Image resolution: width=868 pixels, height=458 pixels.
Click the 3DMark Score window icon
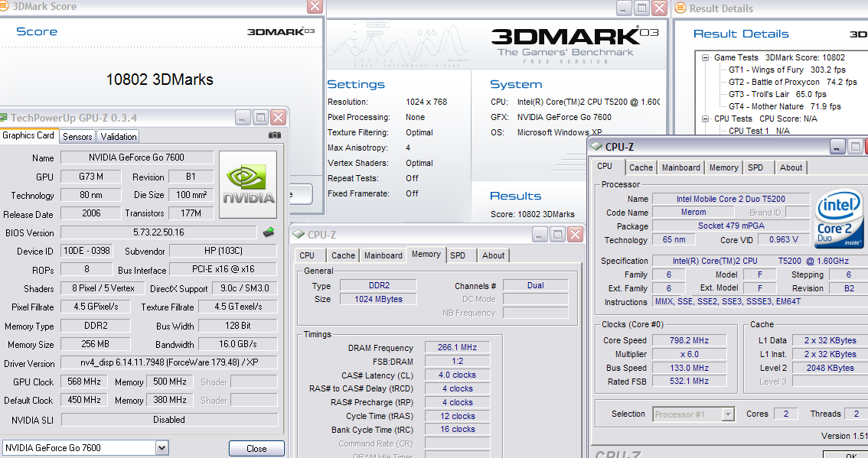4,6
